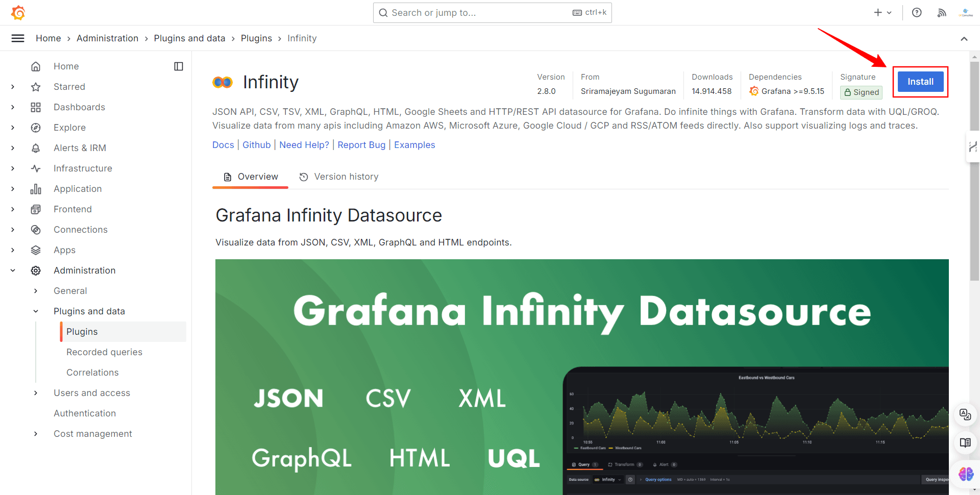Click the version 2.8.0 value
The width and height of the screenshot is (980, 495).
546,91
